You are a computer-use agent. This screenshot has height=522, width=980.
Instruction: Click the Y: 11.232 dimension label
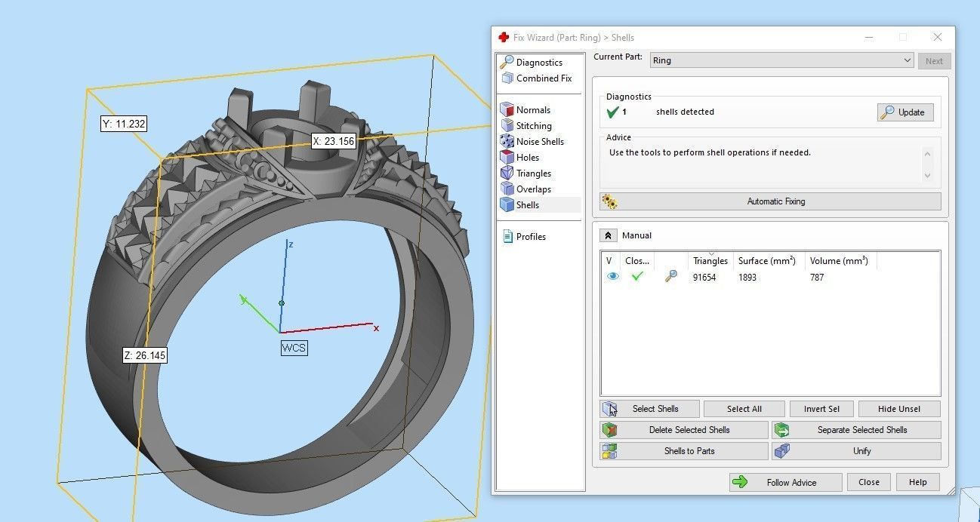pos(124,124)
